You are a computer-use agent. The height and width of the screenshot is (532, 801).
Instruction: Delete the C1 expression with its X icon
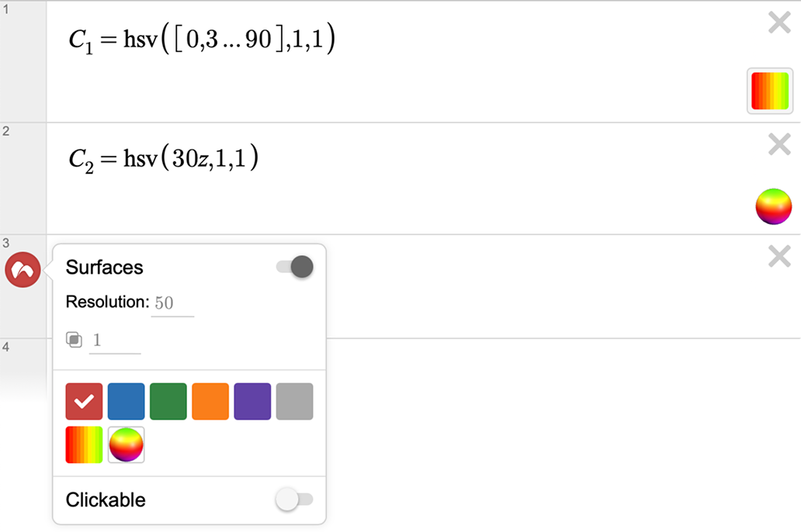pos(778,22)
